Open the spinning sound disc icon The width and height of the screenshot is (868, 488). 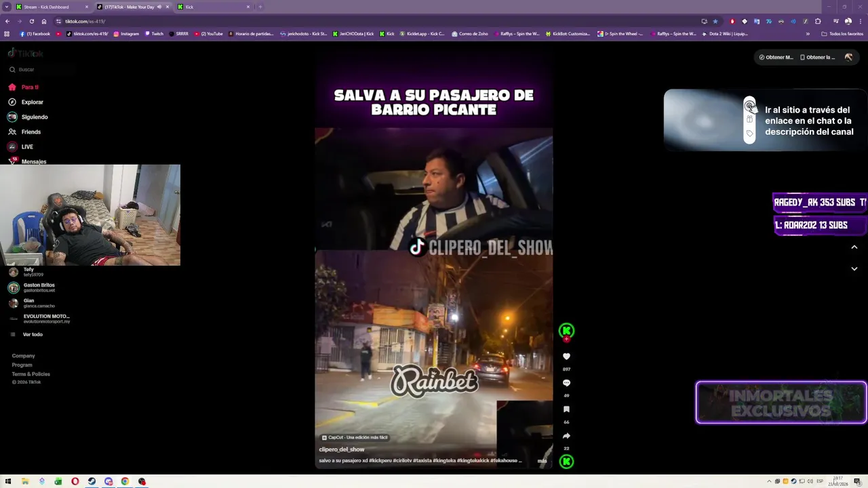(566, 462)
